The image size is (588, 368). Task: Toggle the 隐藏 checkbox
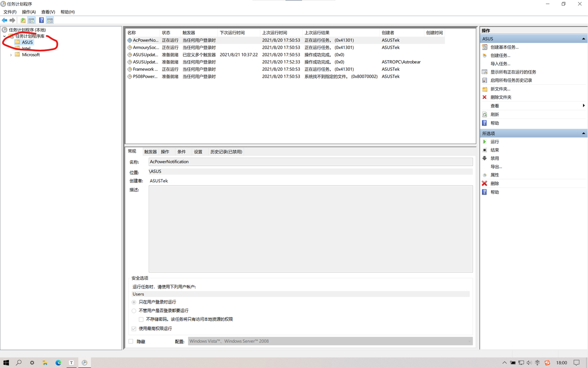(131, 341)
